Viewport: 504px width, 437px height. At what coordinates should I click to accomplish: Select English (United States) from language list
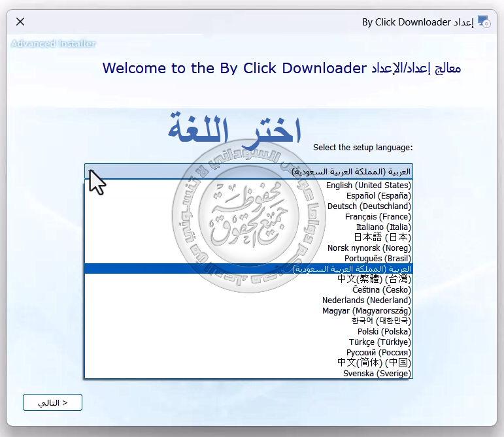click(369, 186)
